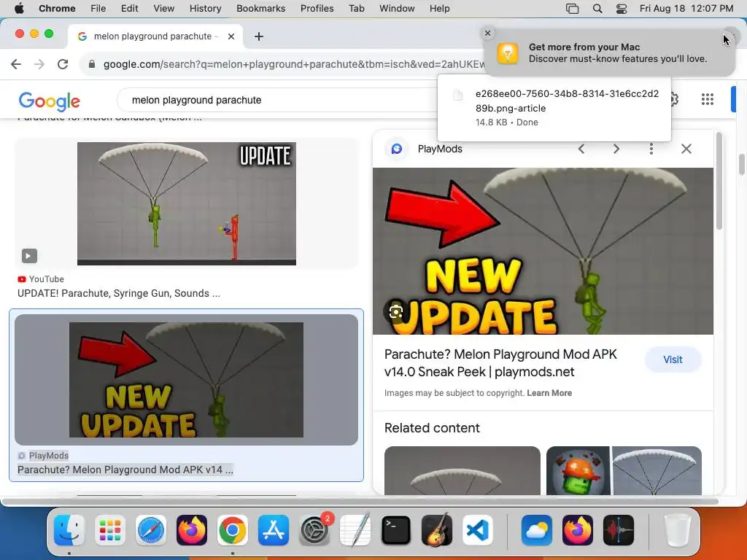Open the File menu

98,9
